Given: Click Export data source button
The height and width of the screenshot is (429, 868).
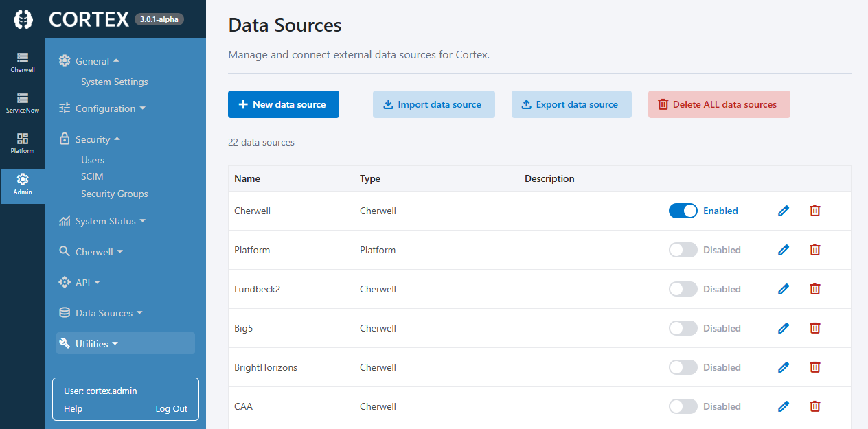Looking at the screenshot, I should coord(571,104).
